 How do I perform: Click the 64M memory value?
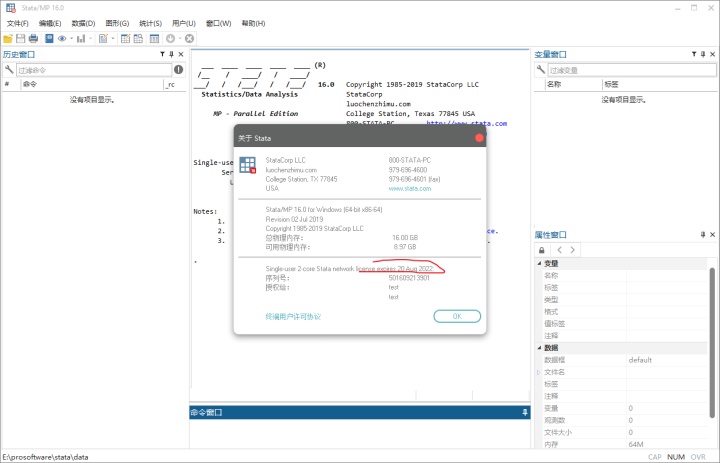pos(636,444)
